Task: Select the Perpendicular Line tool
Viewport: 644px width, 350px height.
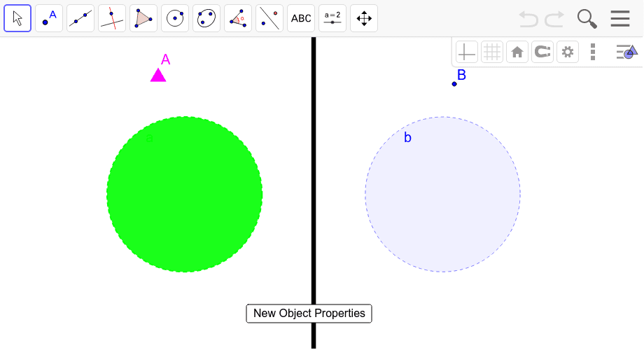Action: coord(112,18)
